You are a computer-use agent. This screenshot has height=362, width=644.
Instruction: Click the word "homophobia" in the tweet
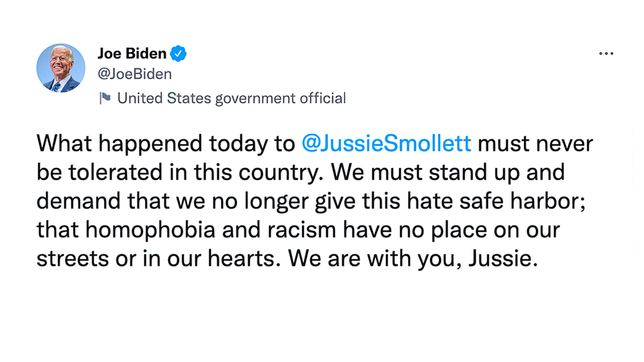click(150, 230)
